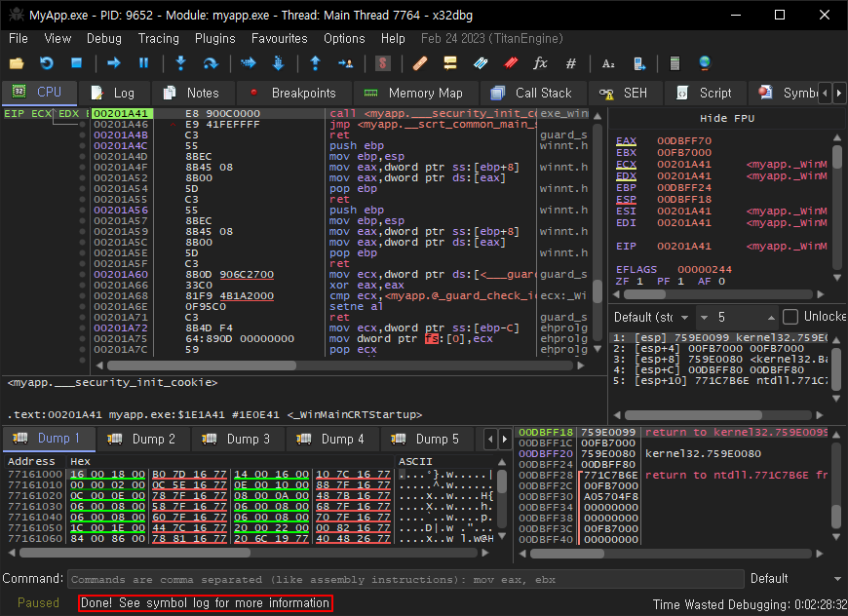Open the Tracing menu

[x=158, y=38]
